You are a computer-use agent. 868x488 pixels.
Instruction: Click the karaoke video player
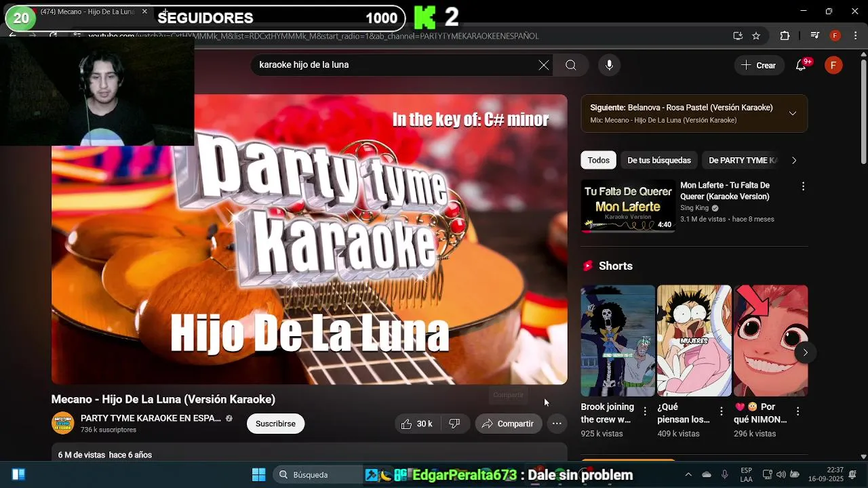click(x=309, y=239)
